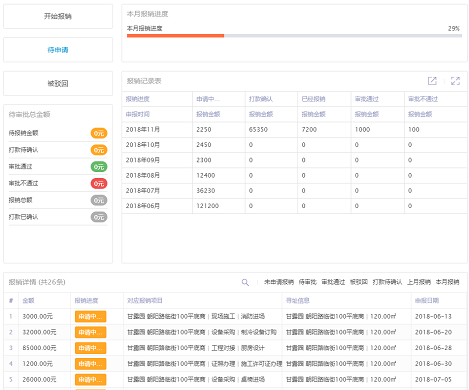Click the orange 0元 badge beside 打款待确认

tap(99, 150)
